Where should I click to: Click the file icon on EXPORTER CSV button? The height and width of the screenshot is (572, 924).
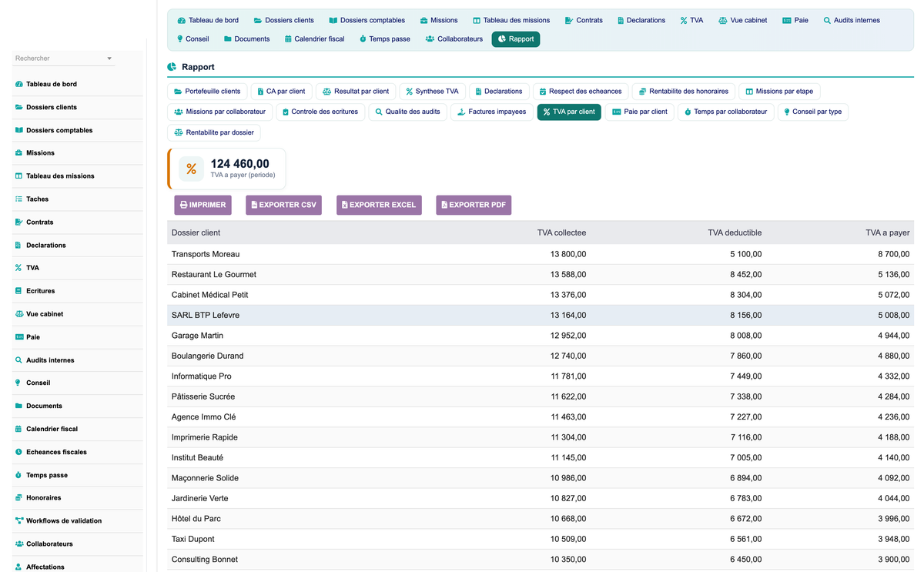tap(254, 205)
